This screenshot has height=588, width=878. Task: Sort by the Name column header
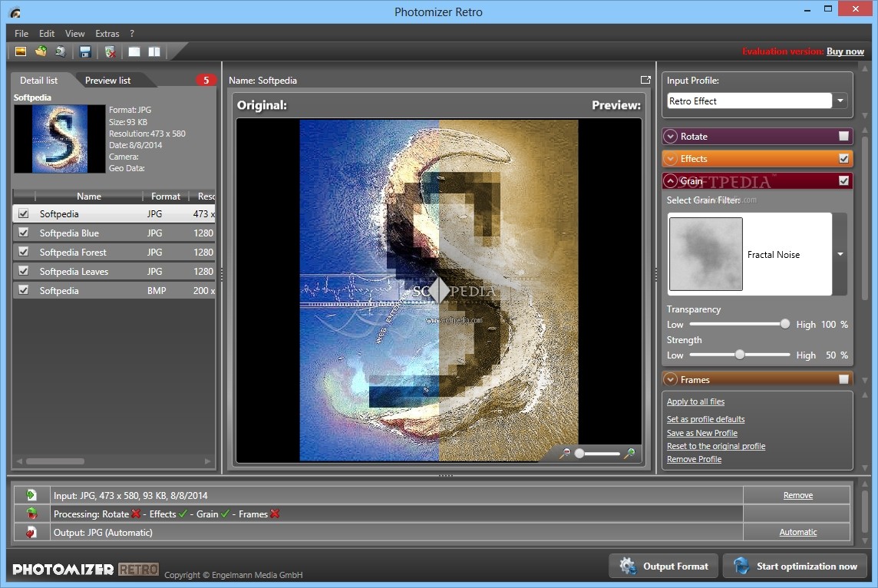click(88, 196)
